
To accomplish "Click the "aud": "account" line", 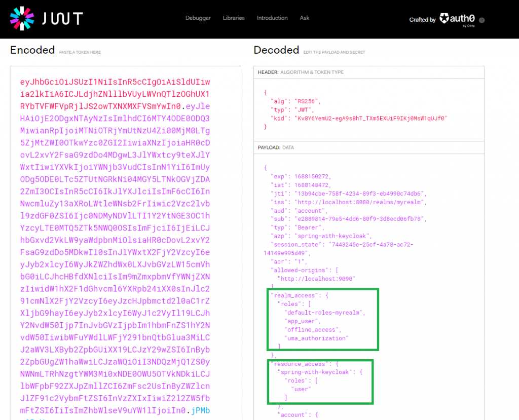I will pos(299,211).
